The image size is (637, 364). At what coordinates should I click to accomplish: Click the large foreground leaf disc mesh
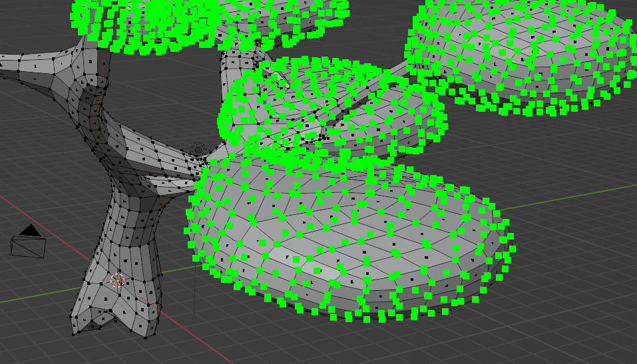click(x=349, y=240)
